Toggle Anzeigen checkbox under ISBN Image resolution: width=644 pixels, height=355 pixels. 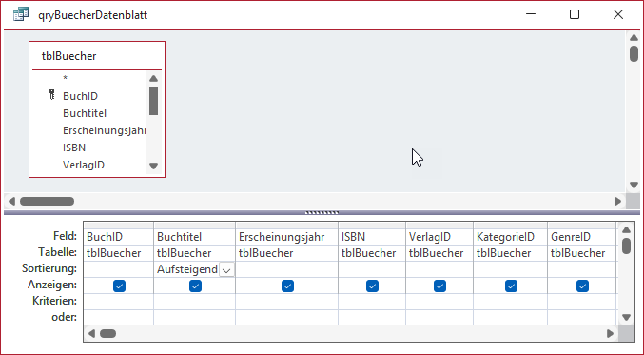coord(372,286)
